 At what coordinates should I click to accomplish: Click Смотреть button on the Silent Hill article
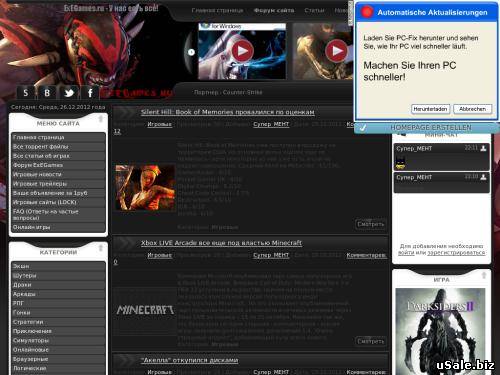coord(371,224)
